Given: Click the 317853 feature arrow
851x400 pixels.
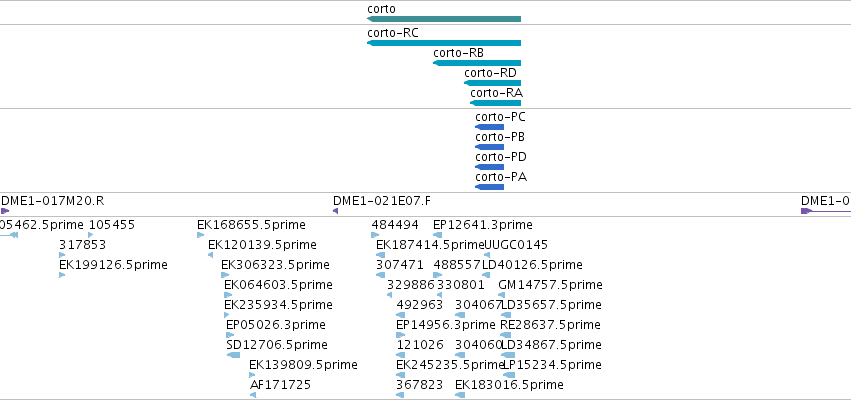Looking at the screenshot, I should 62,255.
